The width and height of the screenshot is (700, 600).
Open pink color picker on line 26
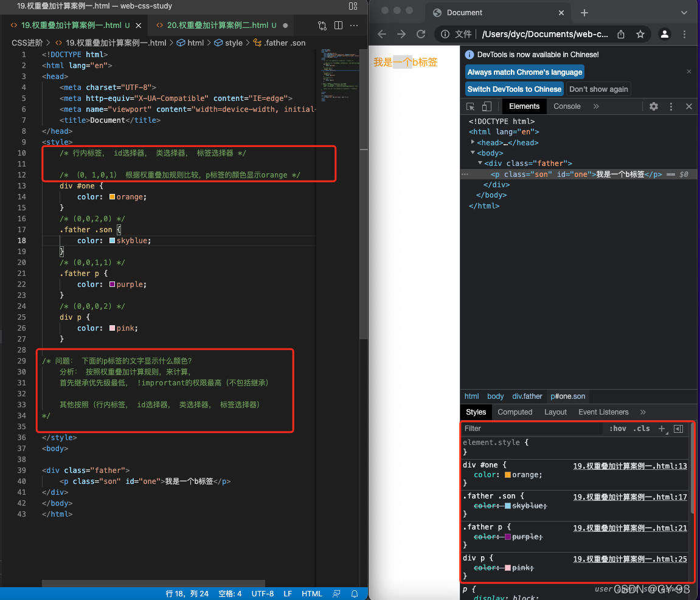click(112, 328)
